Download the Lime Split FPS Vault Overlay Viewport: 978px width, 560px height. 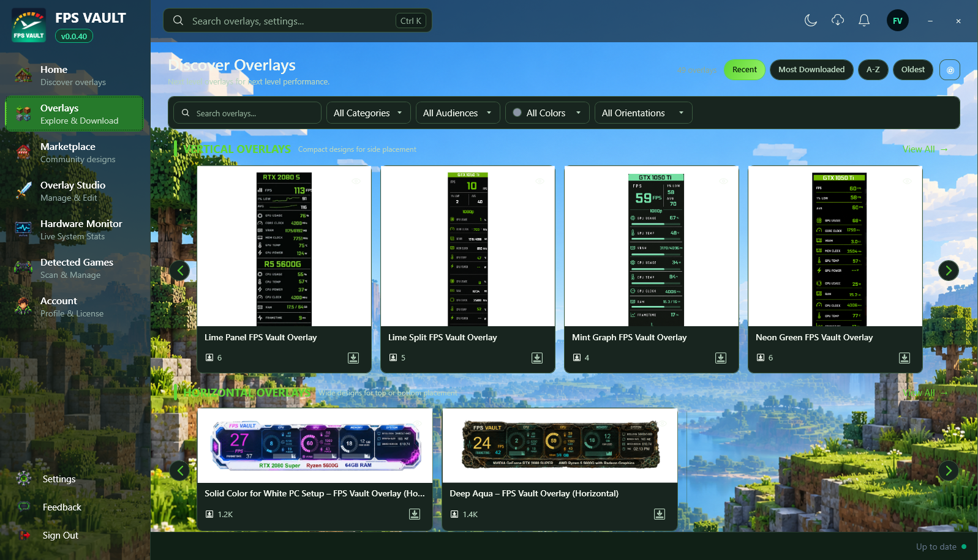[x=537, y=358]
